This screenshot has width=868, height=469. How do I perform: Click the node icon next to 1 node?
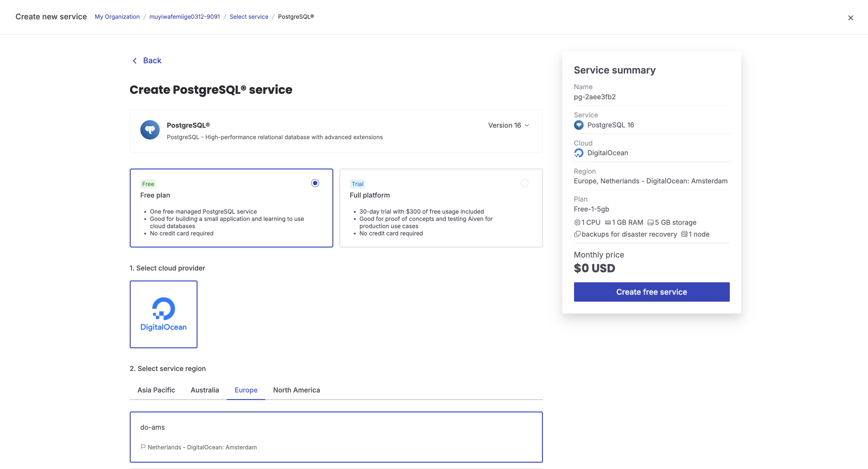pyautogui.click(x=684, y=234)
